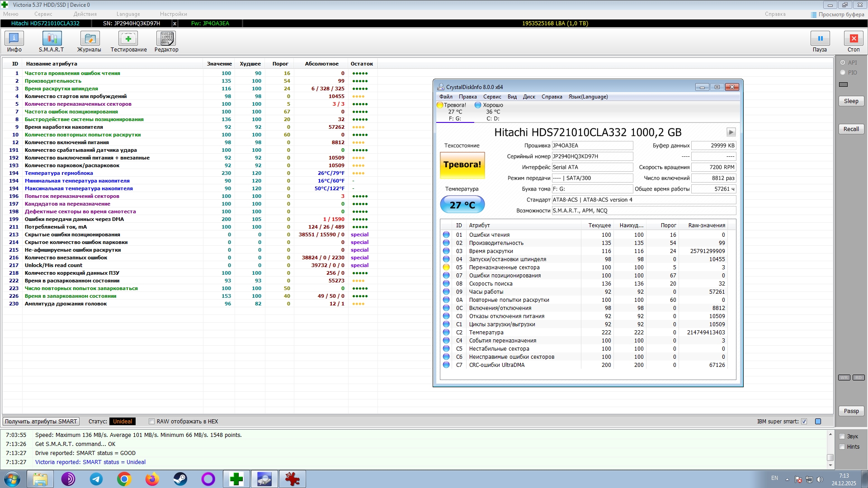
Task: Click next disk arrow in CrystalDiskInfo
Action: (731, 132)
